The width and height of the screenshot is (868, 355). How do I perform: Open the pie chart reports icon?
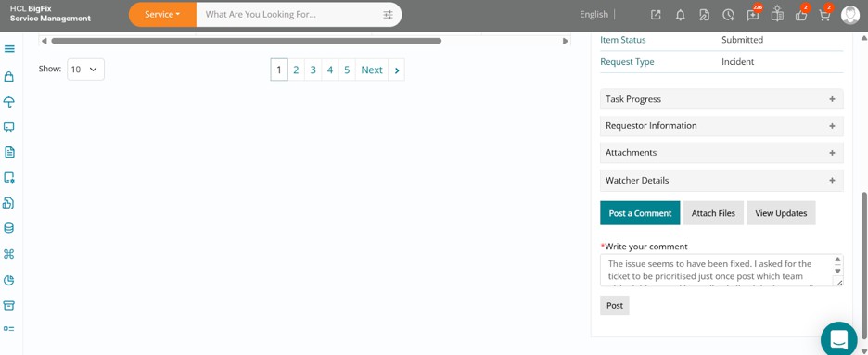tap(9, 280)
